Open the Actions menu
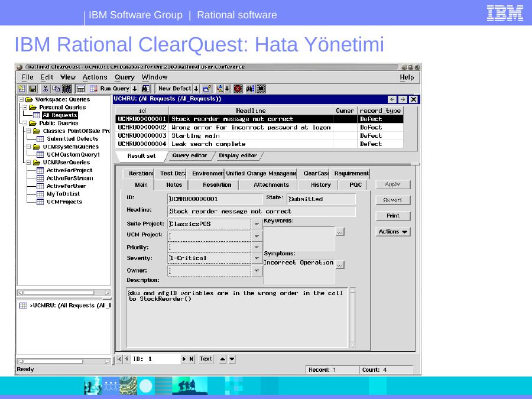The width and height of the screenshot is (532, 399). (x=95, y=77)
